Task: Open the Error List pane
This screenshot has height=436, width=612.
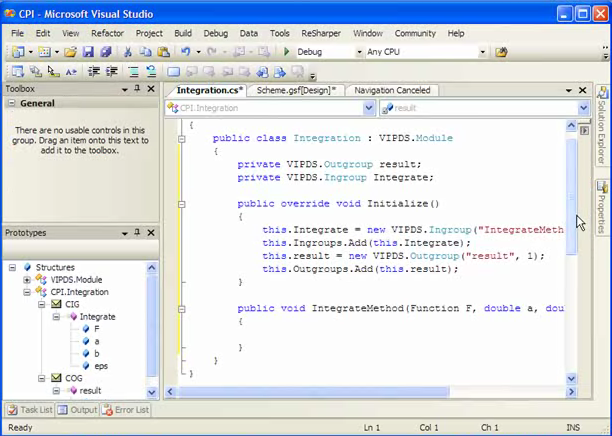Action: pos(127,410)
